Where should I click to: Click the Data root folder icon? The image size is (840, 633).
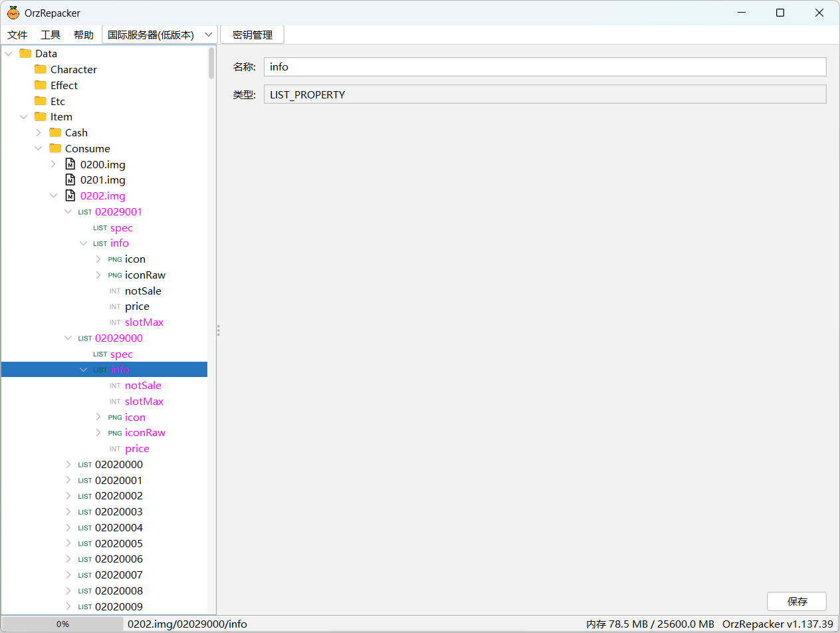coord(26,53)
